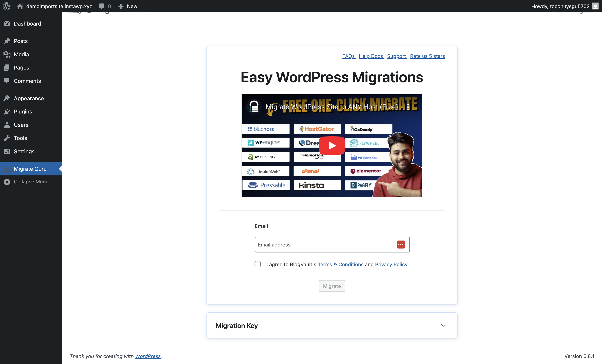Open the video's three-dot options menu
Image resolution: width=602 pixels, height=364 pixels.
408,107
